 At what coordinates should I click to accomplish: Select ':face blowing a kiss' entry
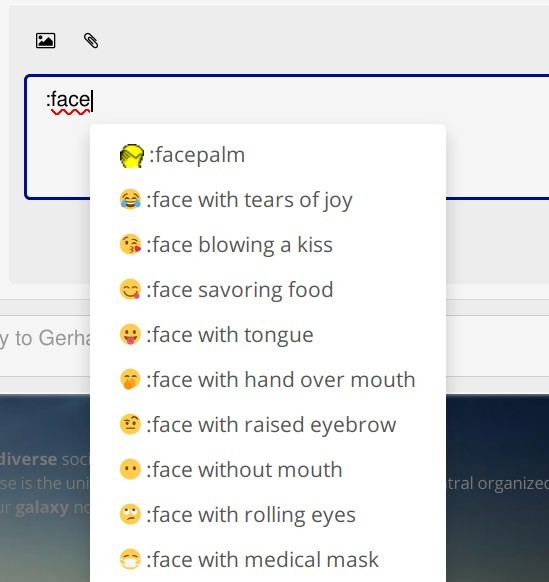(268, 245)
